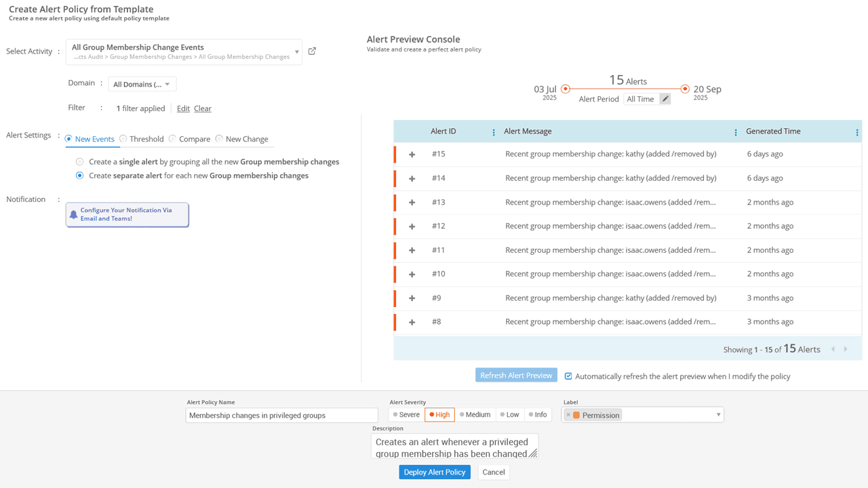Screen dimensions: 868x488
Task: Open the Alert Message column options icon
Action: coord(736,132)
